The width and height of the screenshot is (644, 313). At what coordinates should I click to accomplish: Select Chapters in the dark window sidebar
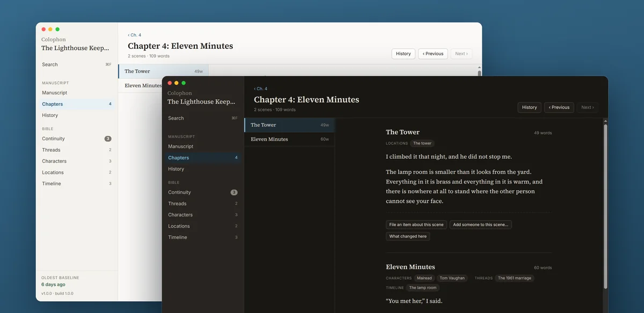click(x=203, y=158)
